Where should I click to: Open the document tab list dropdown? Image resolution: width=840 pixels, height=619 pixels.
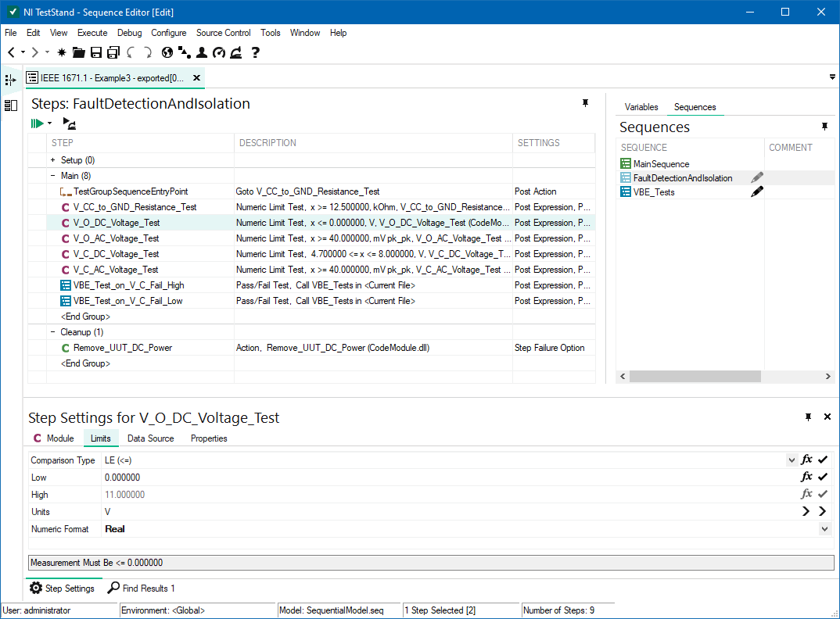832,77
